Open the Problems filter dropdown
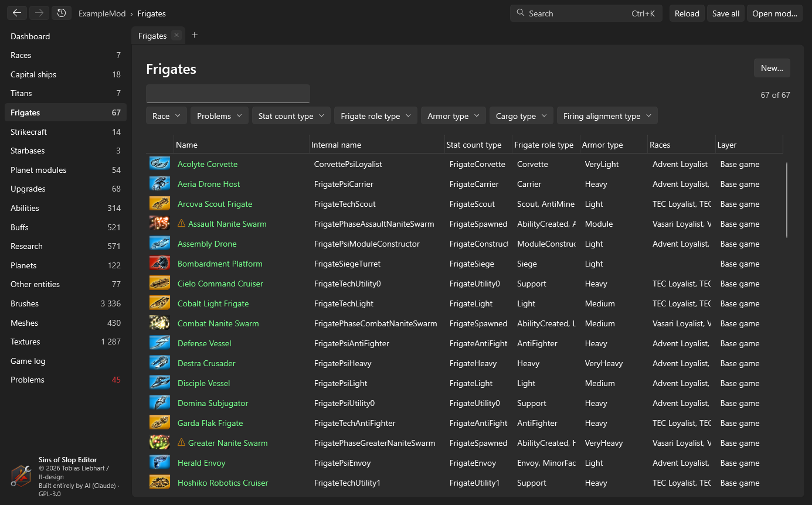Image resolution: width=812 pixels, height=505 pixels. pos(220,116)
